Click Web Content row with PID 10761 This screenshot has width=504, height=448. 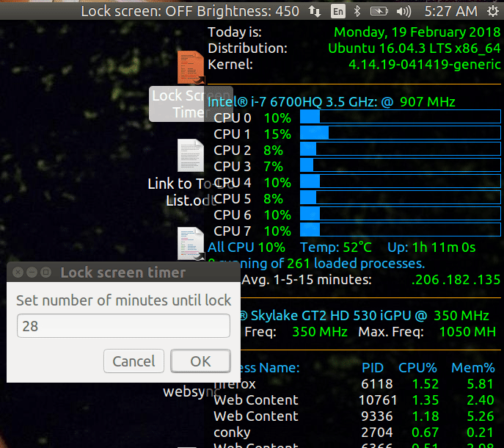pos(256,400)
